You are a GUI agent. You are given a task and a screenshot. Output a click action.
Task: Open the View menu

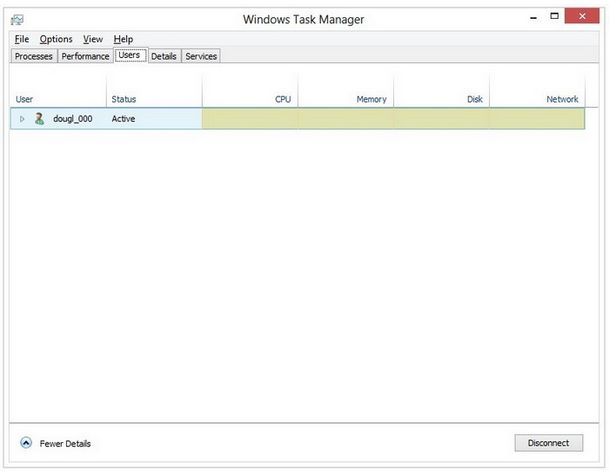coord(93,39)
